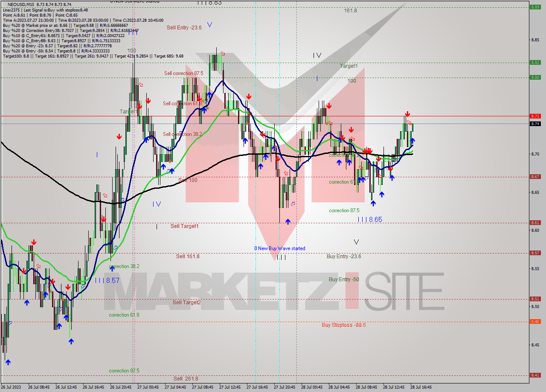Click the 'Point A:8.61 | Point B:8.76' info line
The width and height of the screenshot is (546, 392).
[x=41, y=15]
